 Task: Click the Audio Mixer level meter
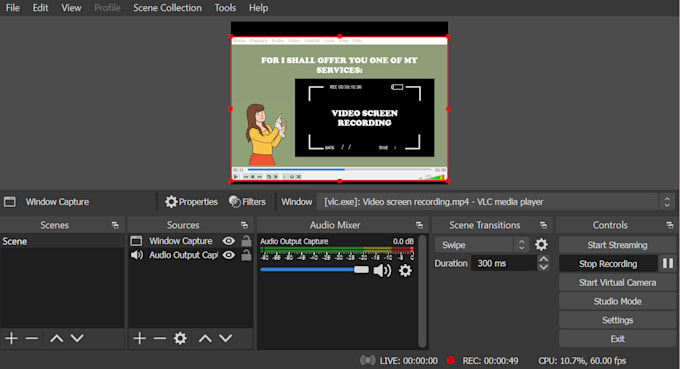pos(337,250)
